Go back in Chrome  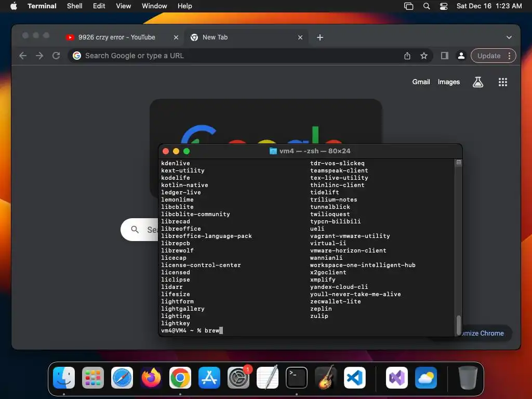tap(23, 56)
